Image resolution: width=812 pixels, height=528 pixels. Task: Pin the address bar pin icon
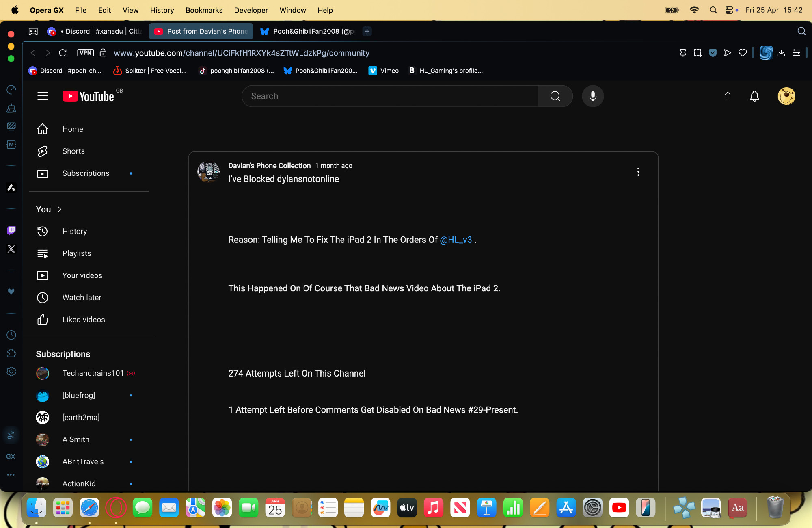[683, 53]
